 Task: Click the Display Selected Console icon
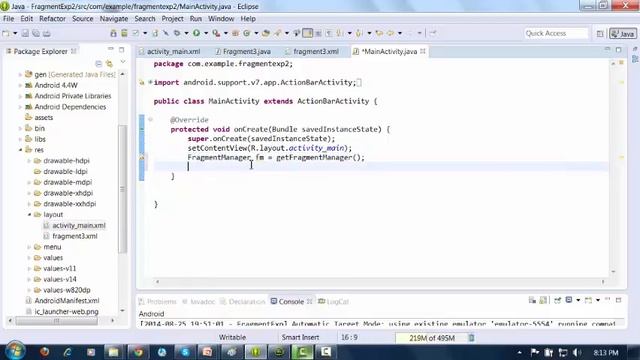tap(569, 300)
